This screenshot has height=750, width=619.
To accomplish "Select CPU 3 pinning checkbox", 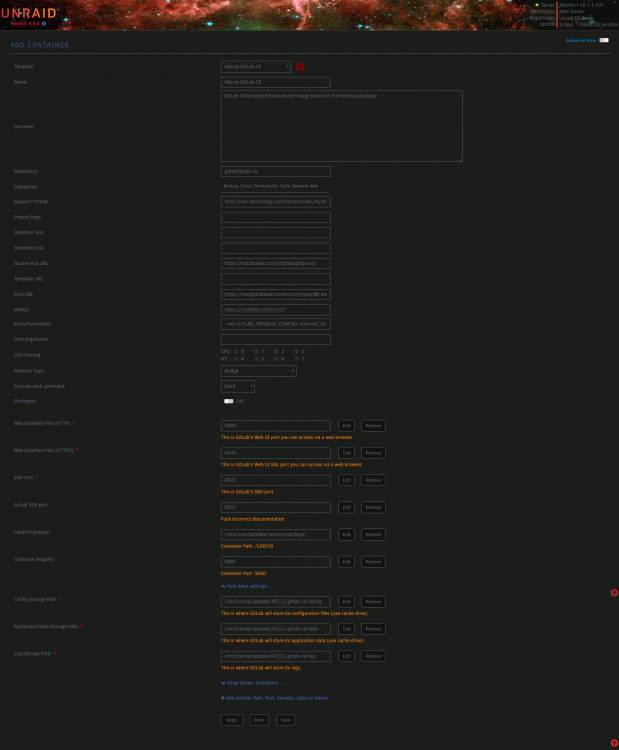I will point(296,351).
